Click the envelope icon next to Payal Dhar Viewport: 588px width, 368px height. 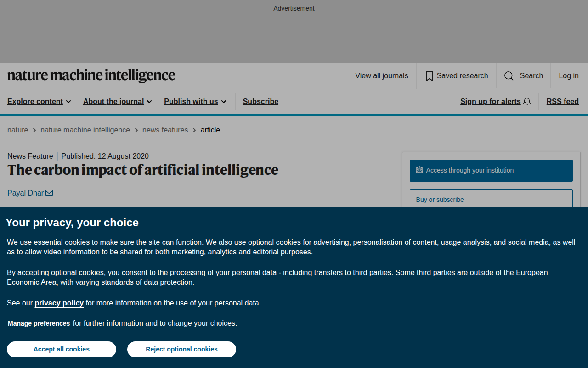coord(49,193)
